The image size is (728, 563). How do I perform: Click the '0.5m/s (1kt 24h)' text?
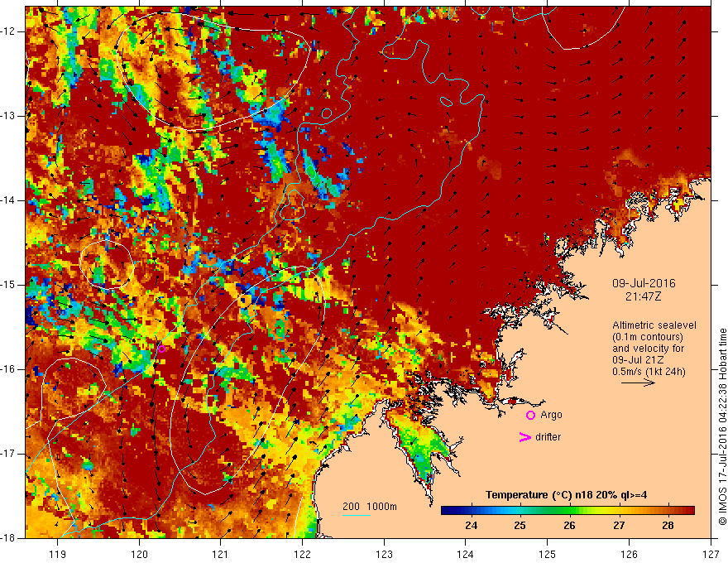click(x=649, y=372)
